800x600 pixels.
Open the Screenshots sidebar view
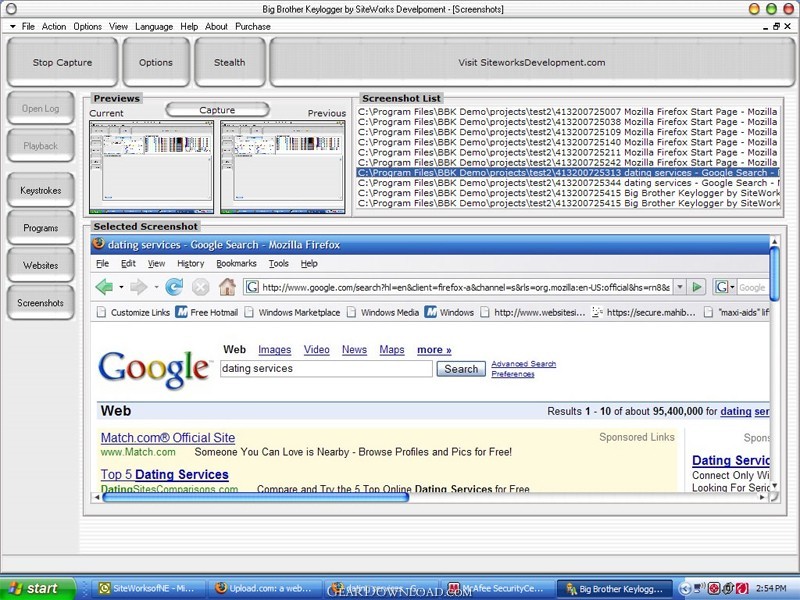41,303
